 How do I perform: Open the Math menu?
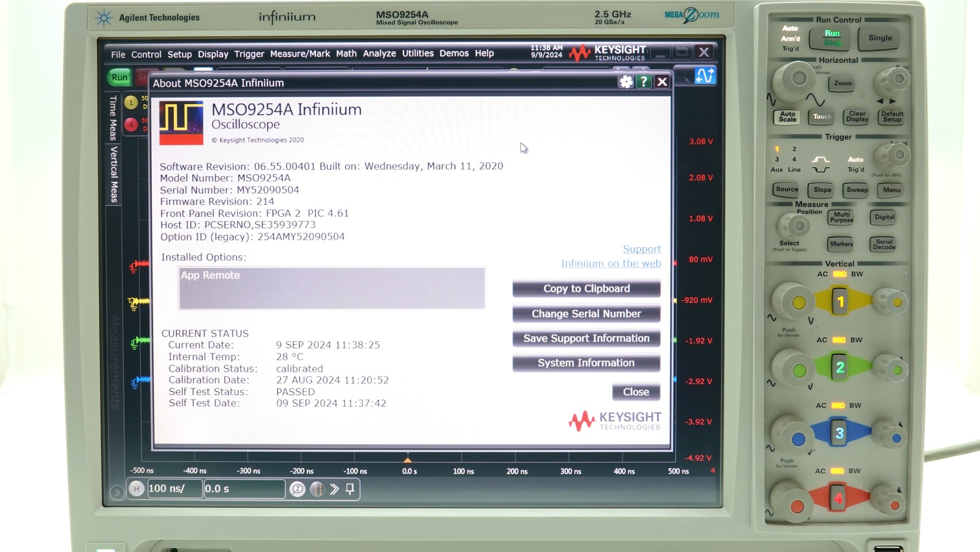tap(346, 54)
